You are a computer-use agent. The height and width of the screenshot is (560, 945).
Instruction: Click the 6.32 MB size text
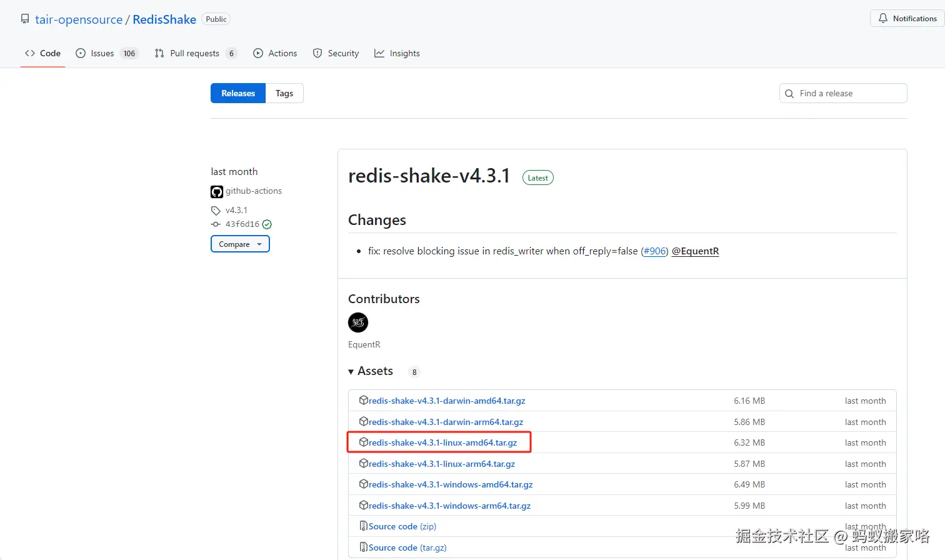pos(749,442)
